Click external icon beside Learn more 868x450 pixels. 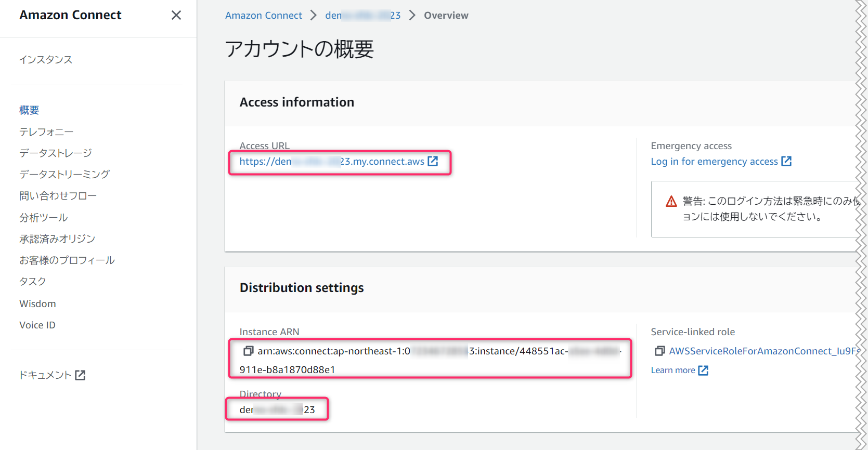[703, 370]
